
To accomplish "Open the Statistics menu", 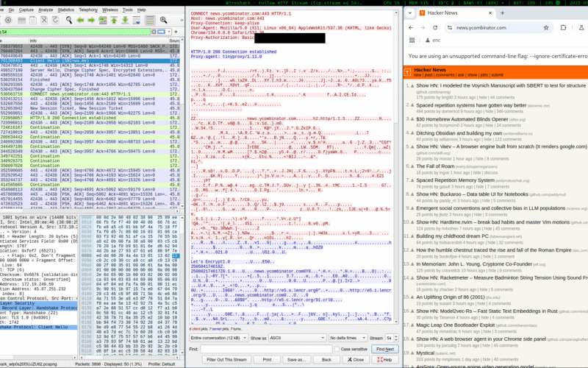I will pos(66,10).
